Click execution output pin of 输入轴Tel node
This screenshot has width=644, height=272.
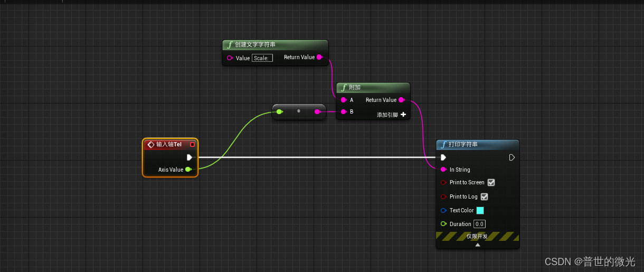tap(190, 157)
